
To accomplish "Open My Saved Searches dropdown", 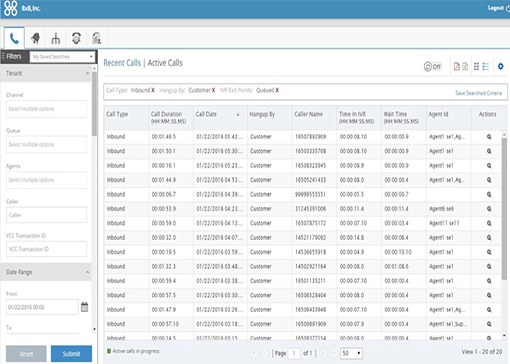I will pyautogui.click(x=63, y=57).
